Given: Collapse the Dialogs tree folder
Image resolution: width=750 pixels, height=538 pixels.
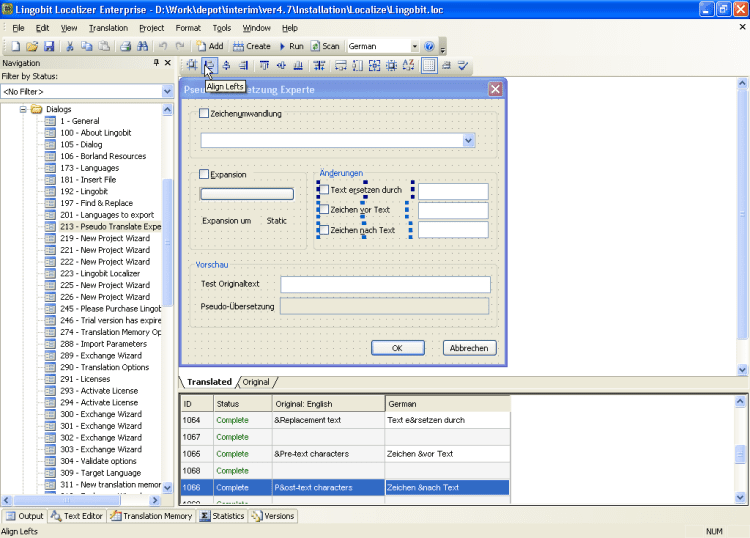Looking at the screenshot, I should click(x=24, y=109).
